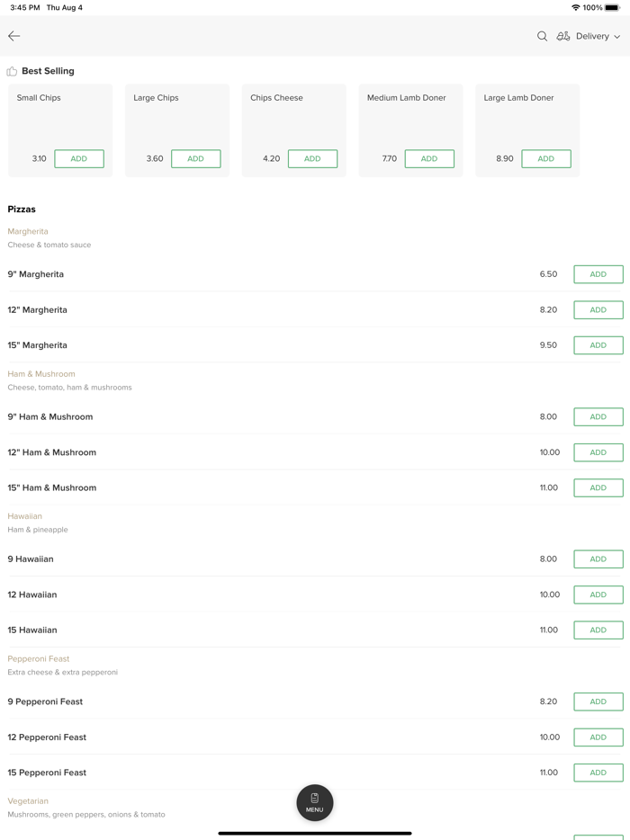Open the Delivery dropdown
This screenshot has width=630, height=840.
[598, 36]
